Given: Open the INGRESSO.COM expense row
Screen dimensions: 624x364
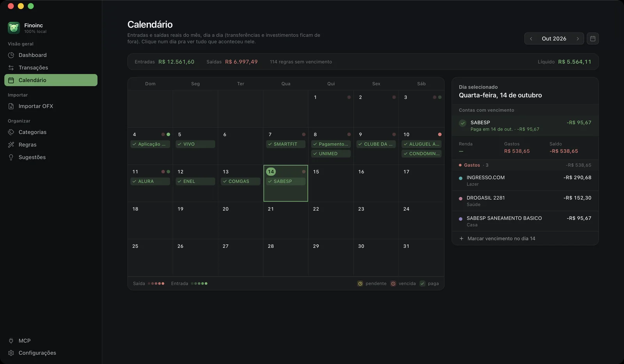Looking at the screenshot, I should pyautogui.click(x=525, y=180).
